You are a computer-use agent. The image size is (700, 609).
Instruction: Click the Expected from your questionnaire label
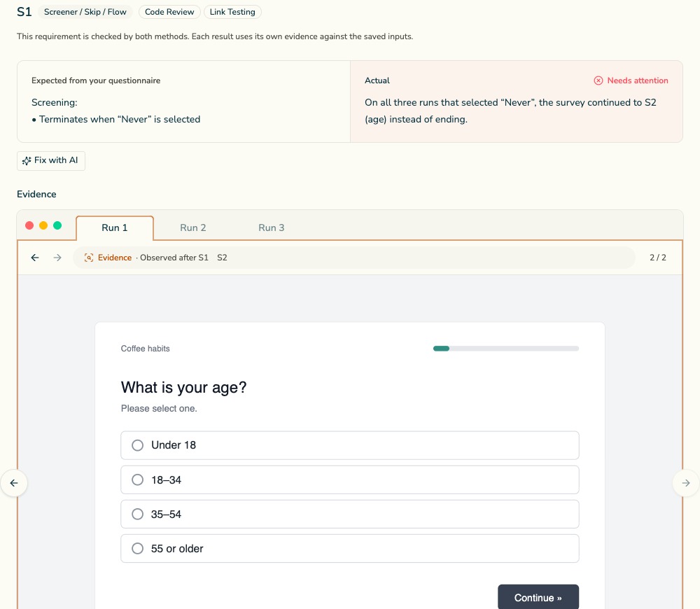click(x=95, y=80)
